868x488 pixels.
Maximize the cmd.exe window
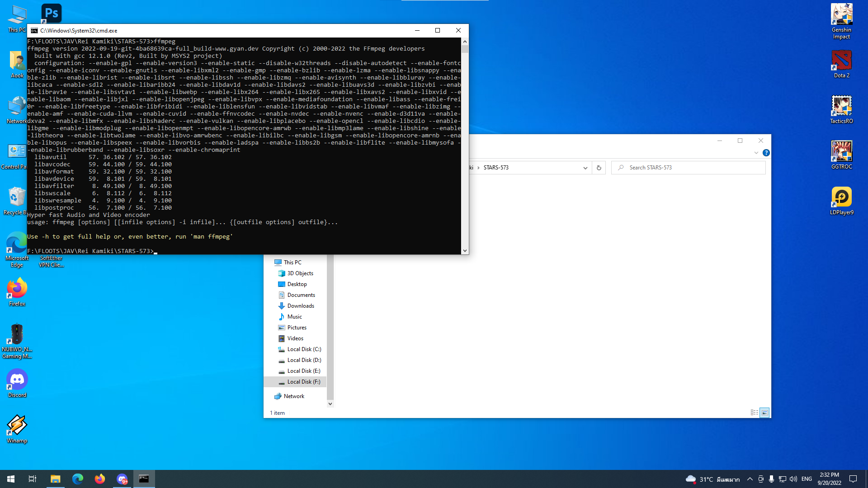[437, 30]
